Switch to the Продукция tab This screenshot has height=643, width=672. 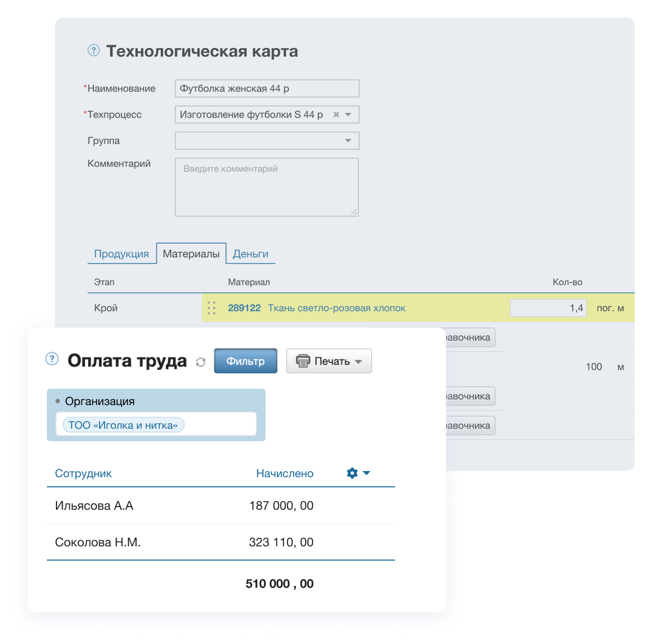coord(122,254)
